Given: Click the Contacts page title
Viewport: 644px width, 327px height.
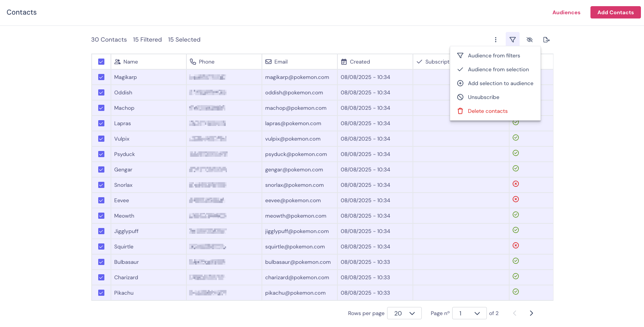Looking at the screenshot, I should 22,12.
